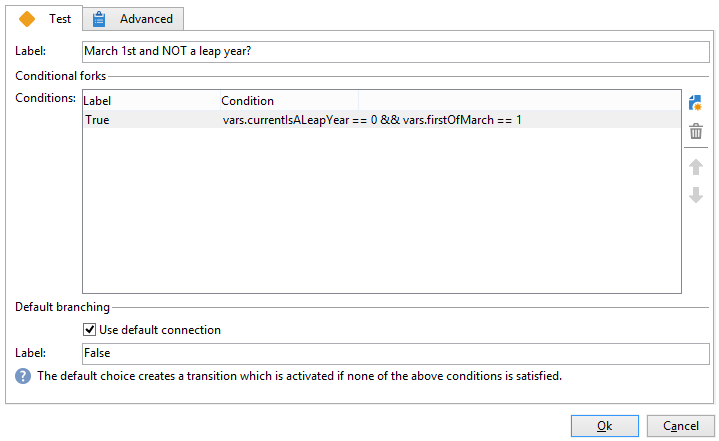This screenshot has width=719, height=441.
Task: Confirm with the Ok button
Action: pyautogui.click(x=604, y=426)
